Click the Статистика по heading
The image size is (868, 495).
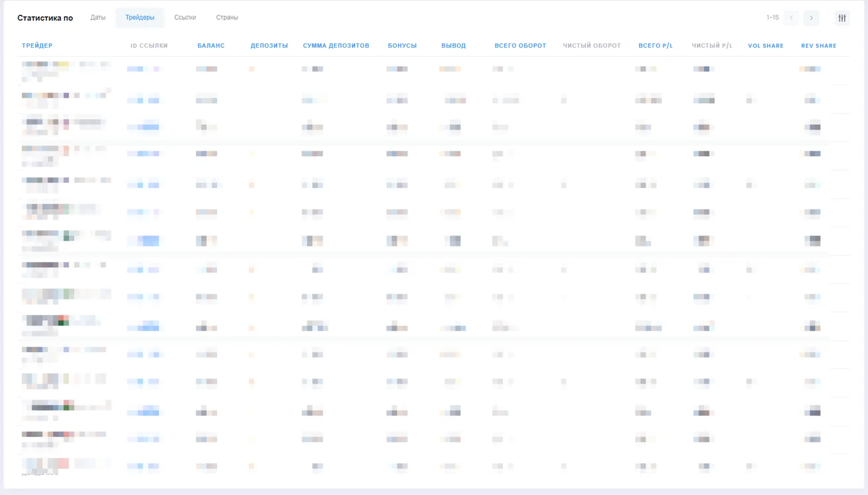coord(45,18)
